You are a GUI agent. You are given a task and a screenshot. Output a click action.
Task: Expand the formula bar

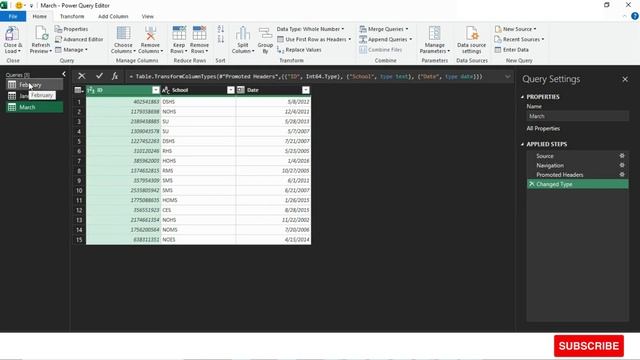[507, 76]
